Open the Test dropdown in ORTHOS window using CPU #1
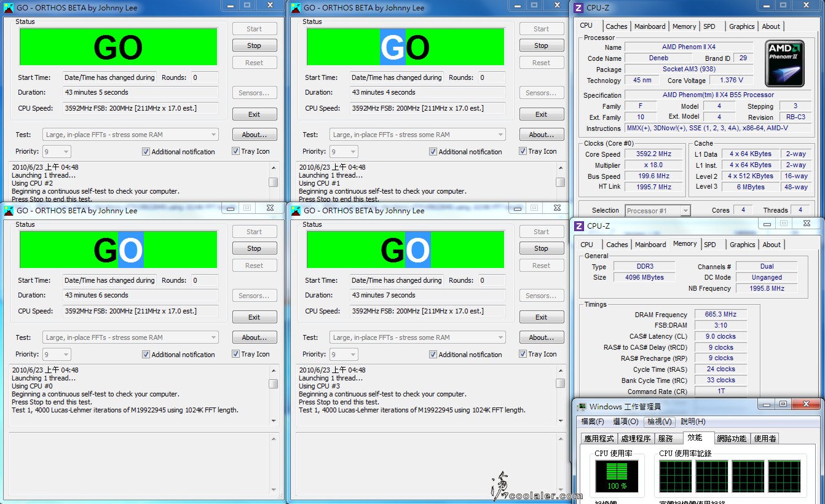This screenshot has height=504, width=825. click(417, 135)
